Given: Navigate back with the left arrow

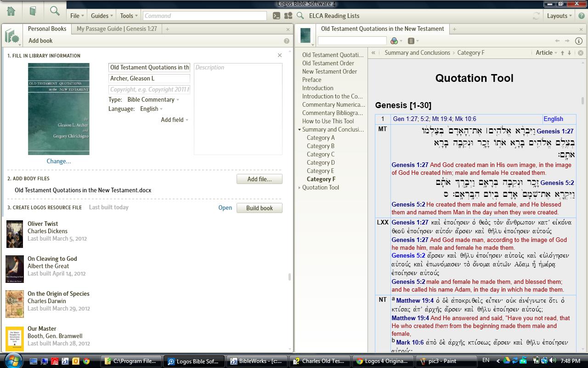Looking at the screenshot, I should point(557,41).
